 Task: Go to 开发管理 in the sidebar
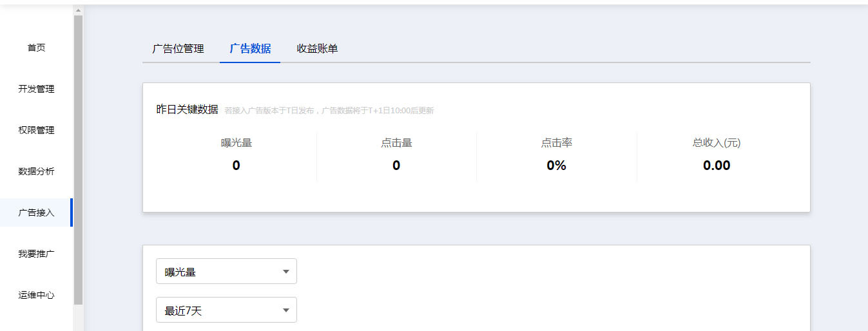(x=36, y=89)
